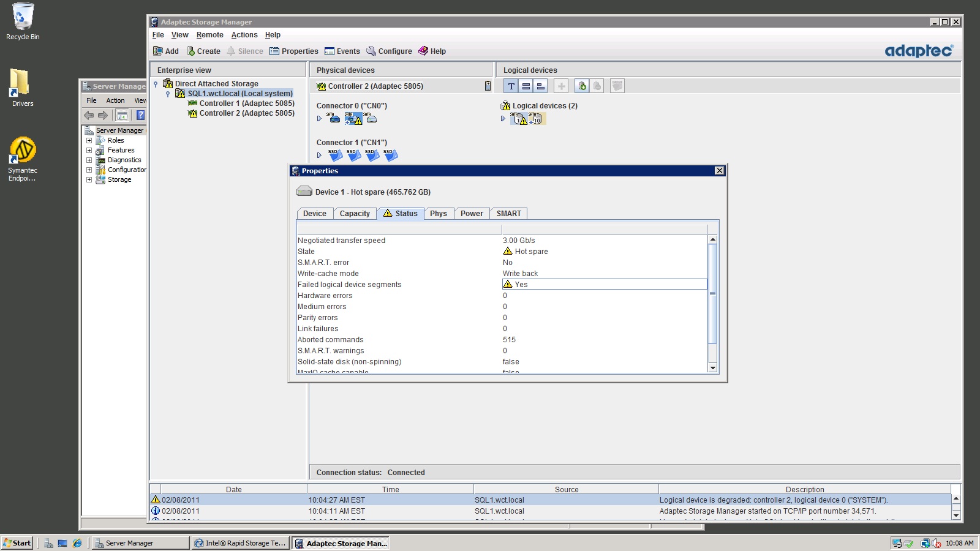Click the controller battery icon
The image size is (980, 551).
[x=488, y=86]
